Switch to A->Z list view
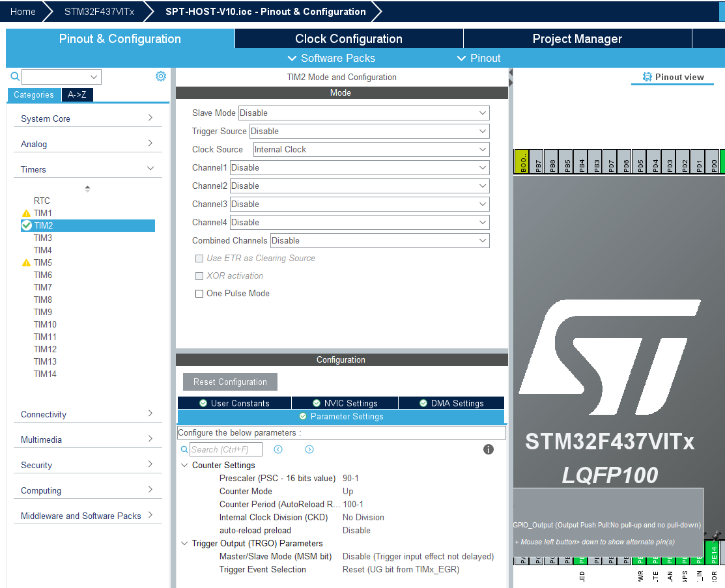Screen dimensions: 725x588 click(x=78, y=95)
